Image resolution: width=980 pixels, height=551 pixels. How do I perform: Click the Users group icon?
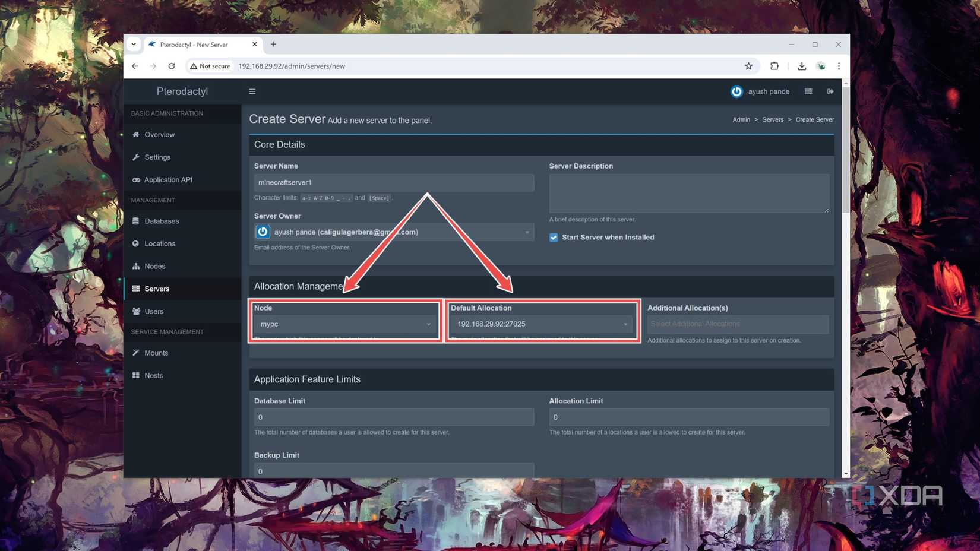pos(136,311)
